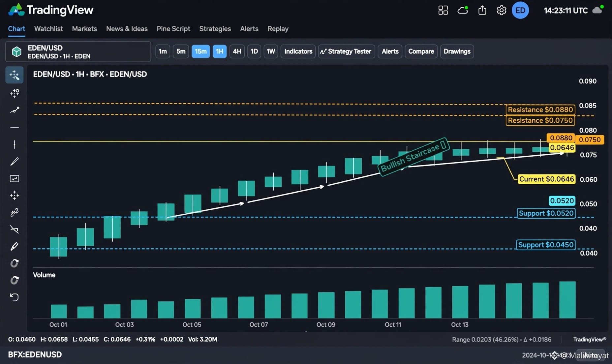
Task: Toggle the 1H timeframe button
Action: [x=220, y=51]
